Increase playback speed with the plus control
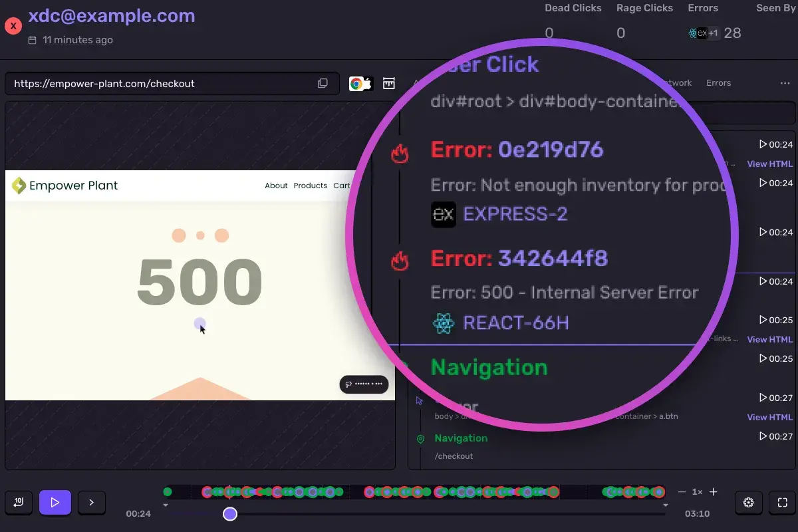 coord(713,491)
